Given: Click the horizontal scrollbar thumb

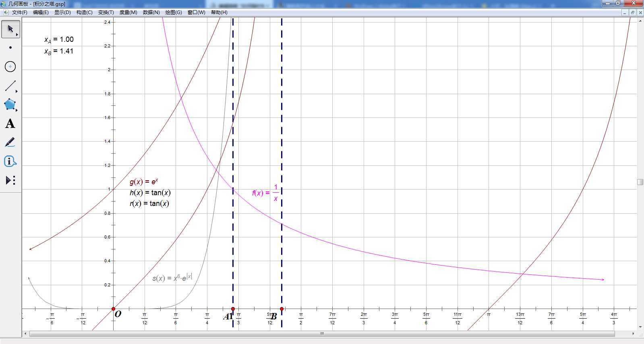Looking at the screenshot, I should (x=322, y=334).
